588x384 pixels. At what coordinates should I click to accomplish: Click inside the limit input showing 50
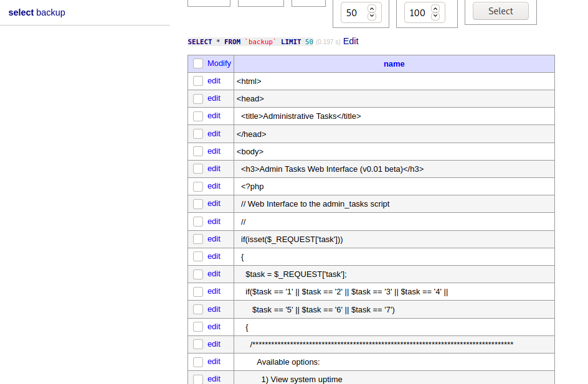[353, 12]
